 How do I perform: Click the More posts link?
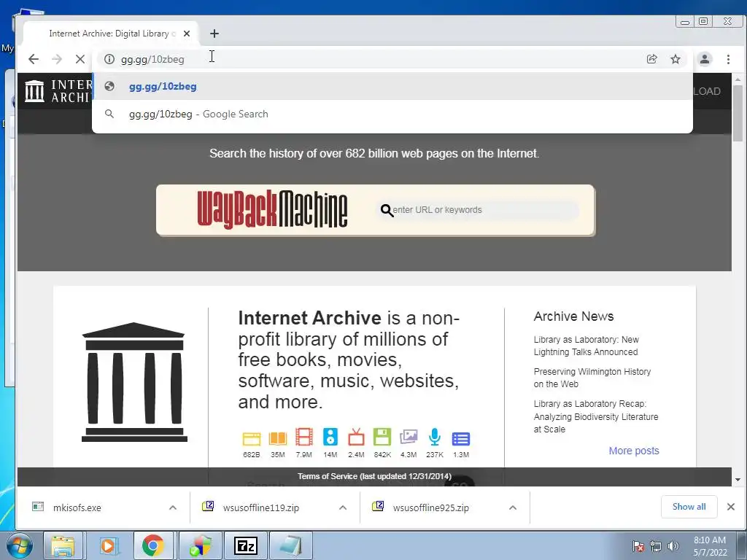click(x=634, y=451)
